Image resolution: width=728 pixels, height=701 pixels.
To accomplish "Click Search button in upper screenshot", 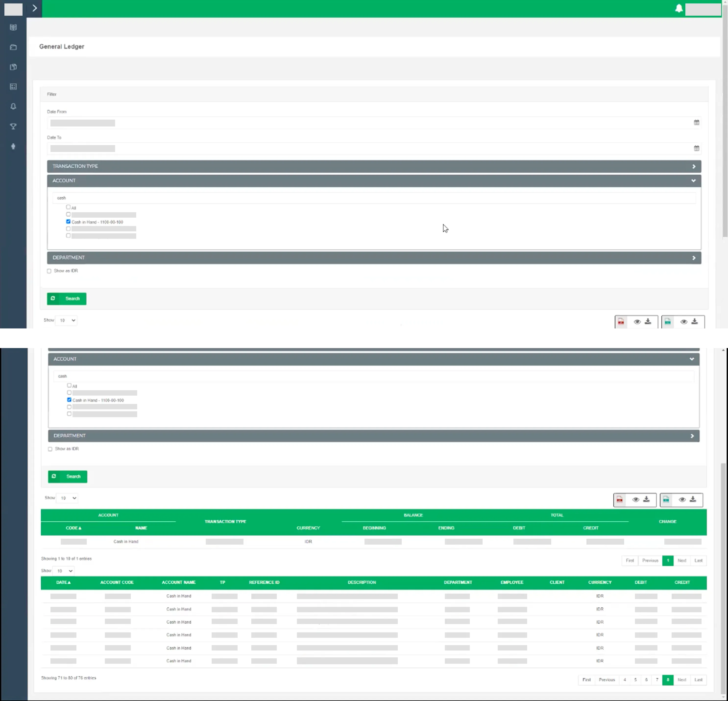I will [67, 299].
